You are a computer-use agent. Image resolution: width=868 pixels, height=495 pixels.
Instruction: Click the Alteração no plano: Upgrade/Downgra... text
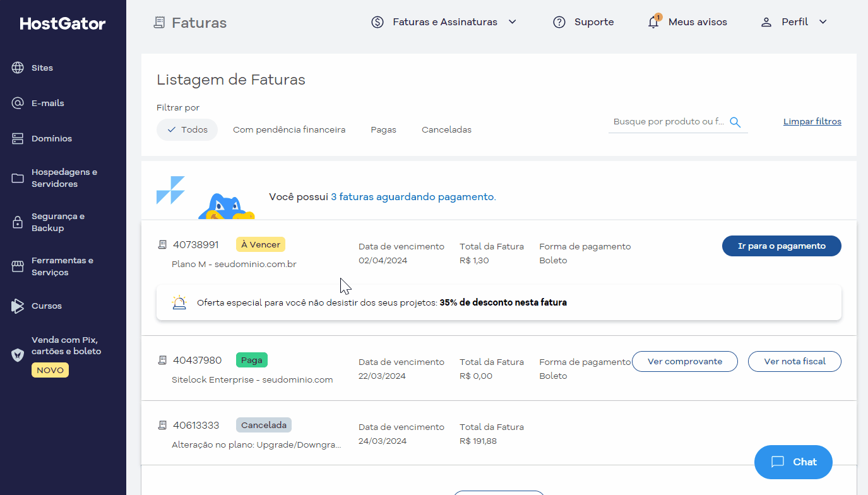tap(256, 445)
